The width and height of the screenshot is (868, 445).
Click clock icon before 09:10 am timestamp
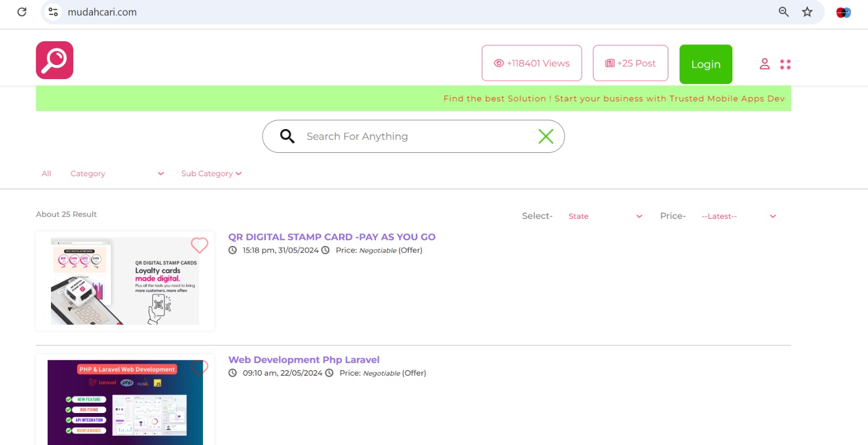[233, 373]
